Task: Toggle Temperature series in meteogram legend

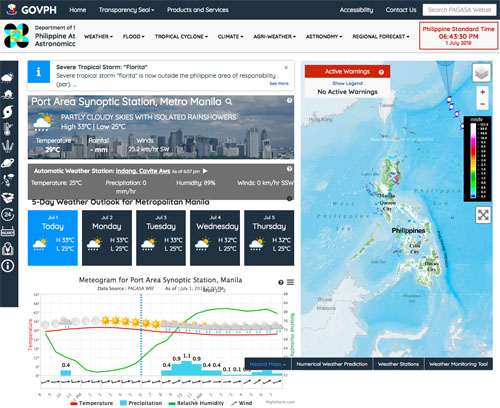Action: tap(92, 403)
